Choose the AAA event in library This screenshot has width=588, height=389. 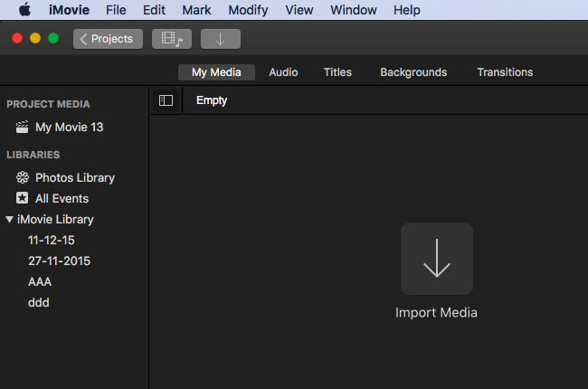tap(40, 282)
